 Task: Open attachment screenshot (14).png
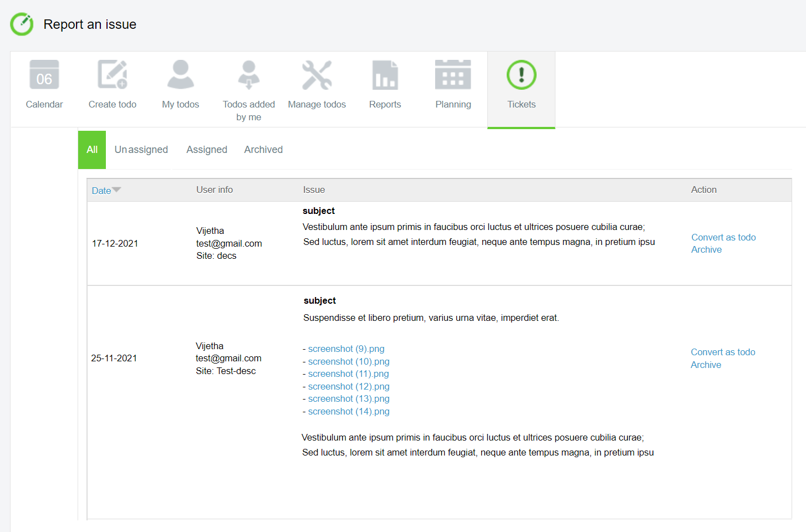349,411
